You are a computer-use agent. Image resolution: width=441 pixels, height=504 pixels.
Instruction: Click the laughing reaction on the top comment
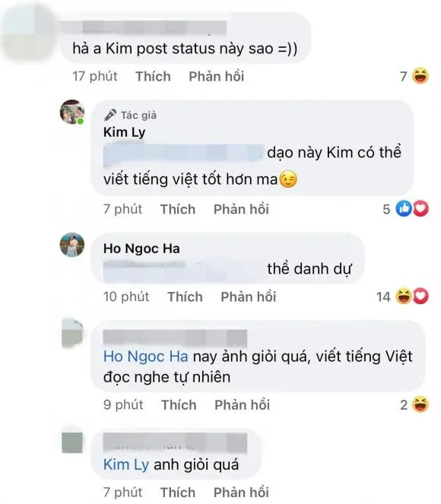point(420,76)
